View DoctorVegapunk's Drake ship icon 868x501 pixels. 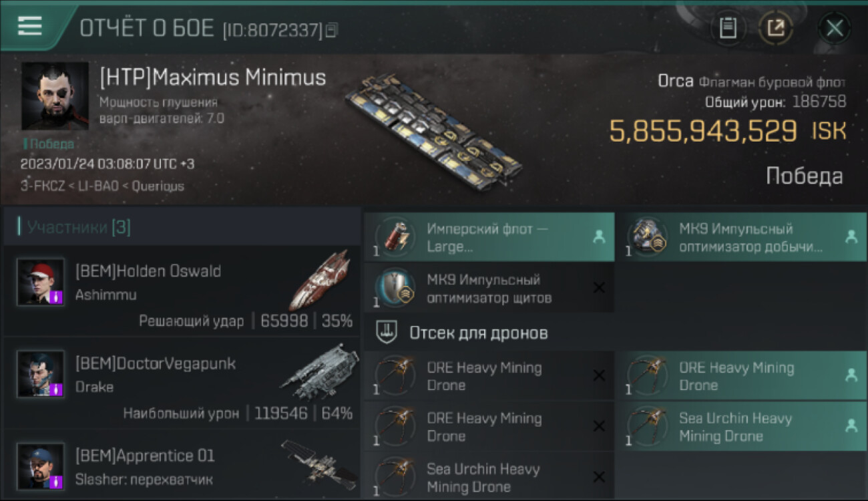click(319, 371)
